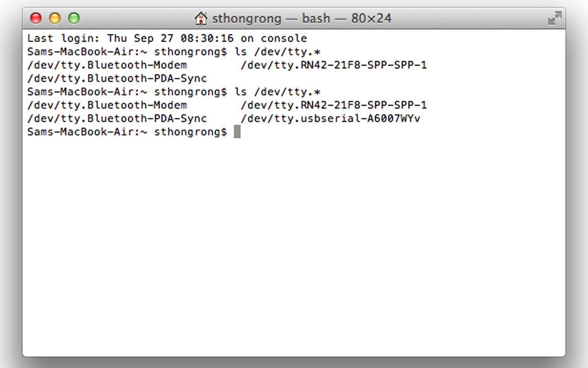588x368 pixels.
Task: Click second /dev/tty.RN42-21F8-SPP-SPP-1 entry
Action: [334, 105]
